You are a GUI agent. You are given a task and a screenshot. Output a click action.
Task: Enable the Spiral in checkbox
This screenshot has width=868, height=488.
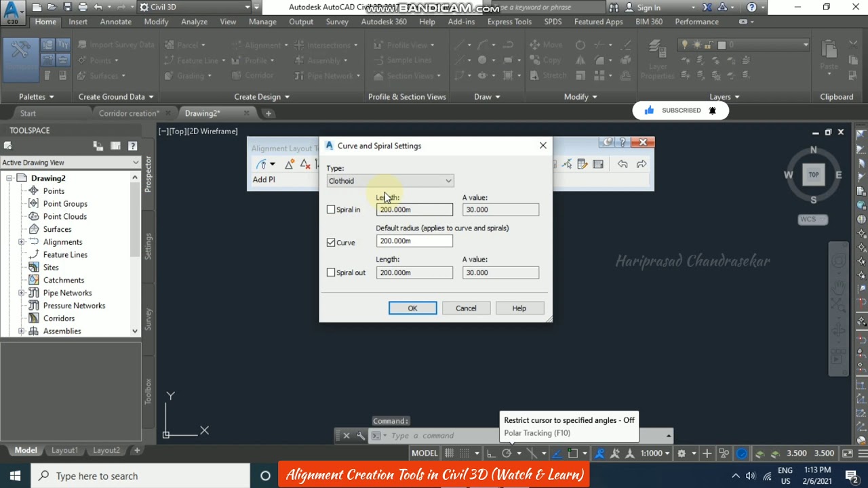331,210
